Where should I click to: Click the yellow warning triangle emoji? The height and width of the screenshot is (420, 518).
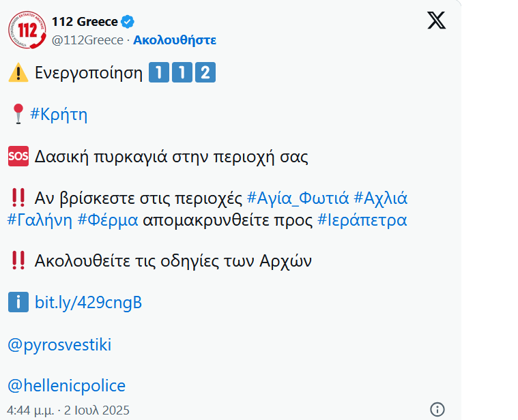[x=18, y=72]
